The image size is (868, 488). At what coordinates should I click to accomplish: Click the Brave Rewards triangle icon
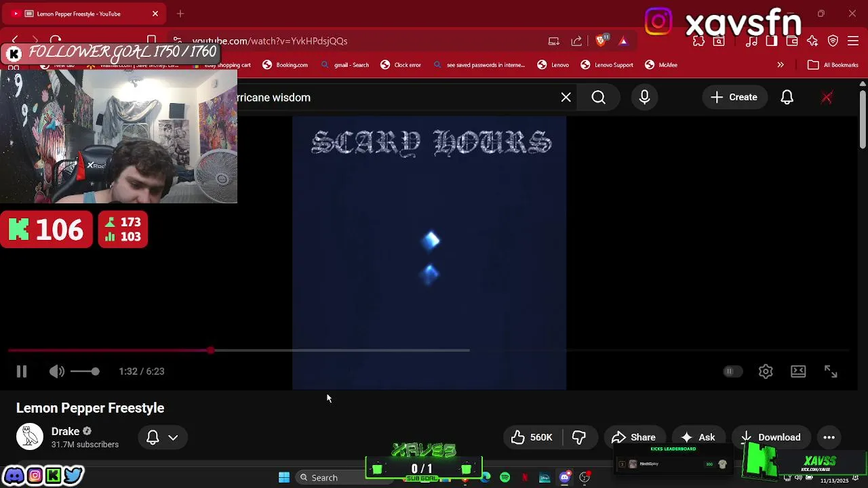623,41
